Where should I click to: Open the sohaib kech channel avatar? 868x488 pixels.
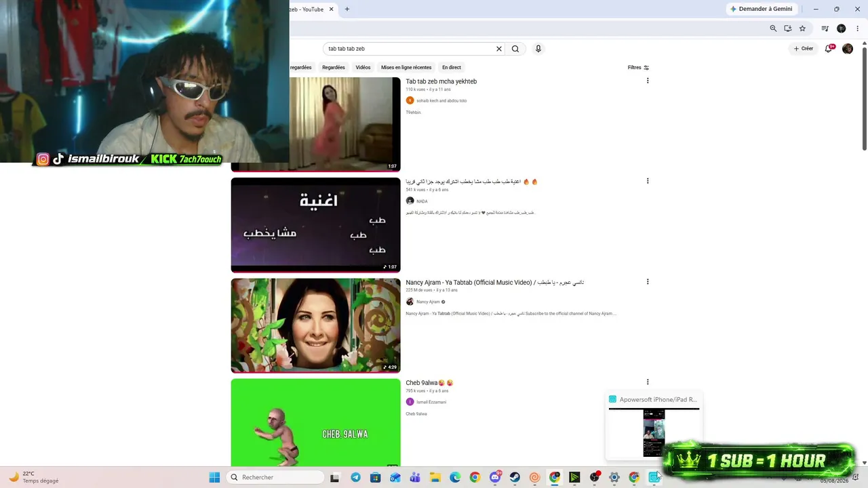pos(410,100)
